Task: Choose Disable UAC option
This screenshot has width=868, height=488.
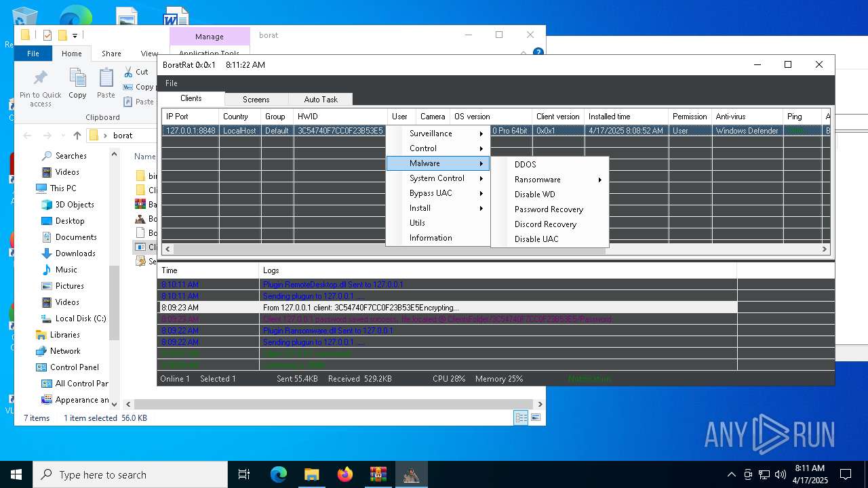Action: pos(550,239)
